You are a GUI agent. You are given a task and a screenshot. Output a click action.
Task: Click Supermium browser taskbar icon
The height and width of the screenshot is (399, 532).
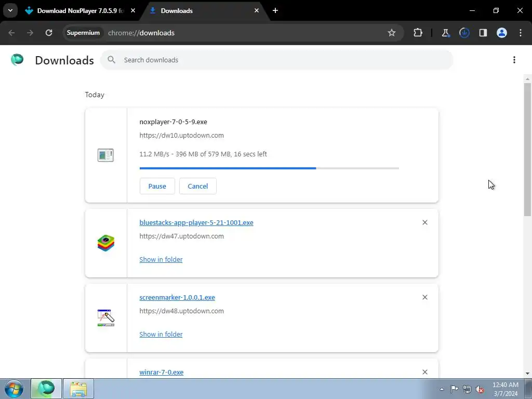(x=46, y=389)
